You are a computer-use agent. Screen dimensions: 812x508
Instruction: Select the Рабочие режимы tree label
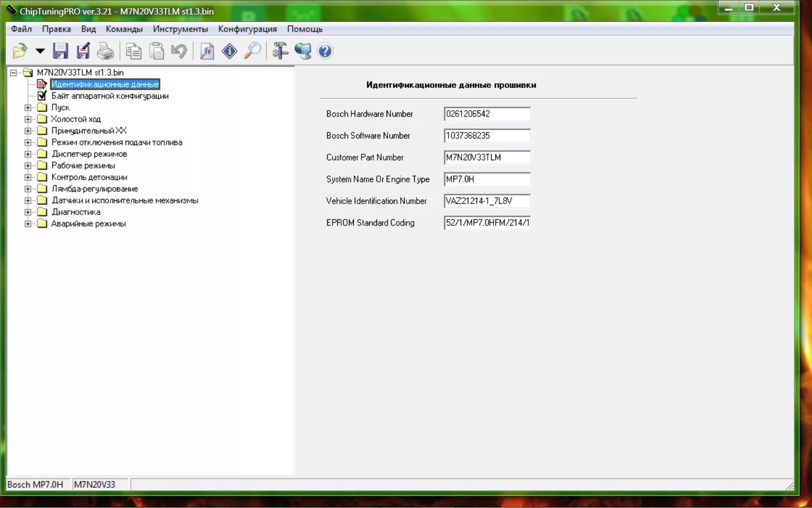click(x=83, y=165)
